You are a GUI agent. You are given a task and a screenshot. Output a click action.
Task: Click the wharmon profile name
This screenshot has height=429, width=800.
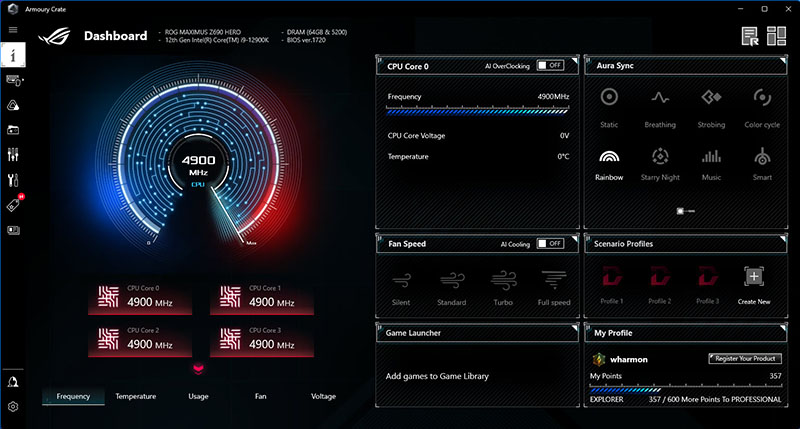tap(629, 360)
